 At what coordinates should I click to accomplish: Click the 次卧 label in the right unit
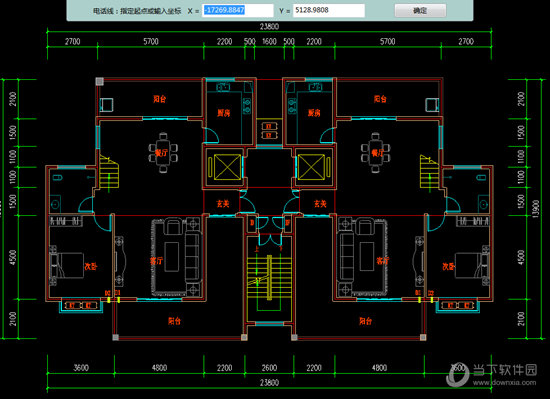[x=449, y=267]
